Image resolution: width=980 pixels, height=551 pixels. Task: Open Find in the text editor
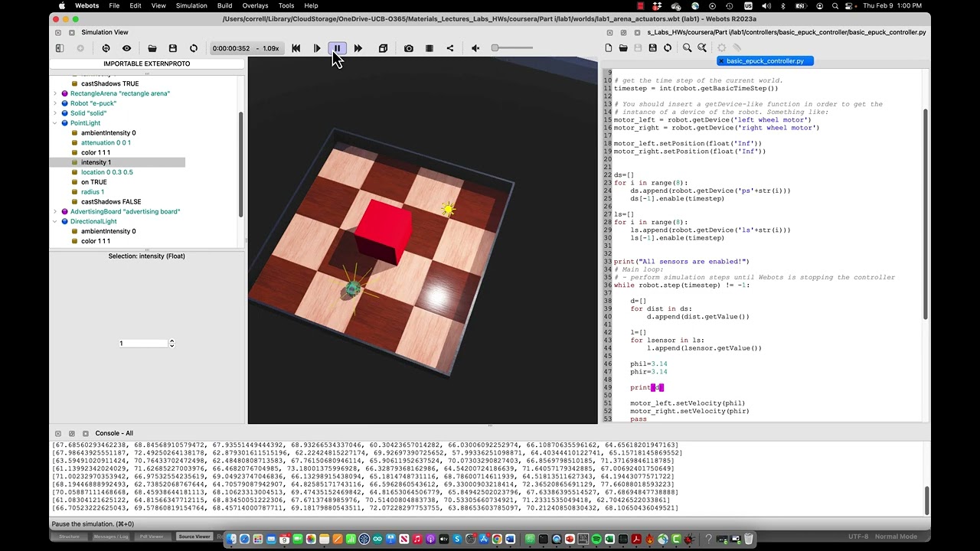[x=687, y=48]
